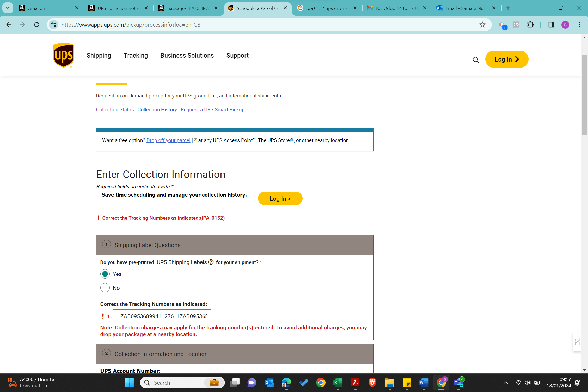588x392 pixels.
Task: Open the UPS Shipping Labels link
Action: point(182,262)
